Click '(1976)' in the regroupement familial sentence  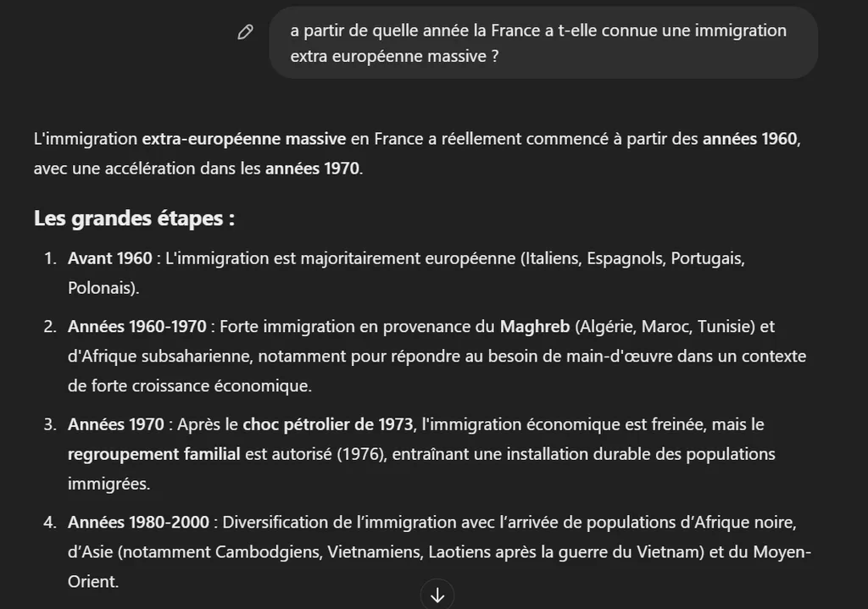click(x=361, y=454)
